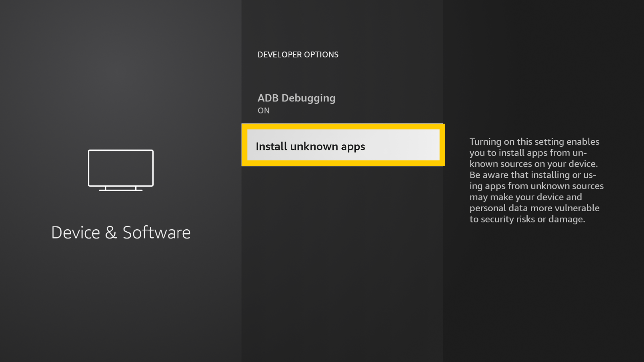Image resolution: width=644 pixels, height=362 pixels.
Task: Click the DEVELOPER OPTIONS heading
Action: tap(298, 55)
